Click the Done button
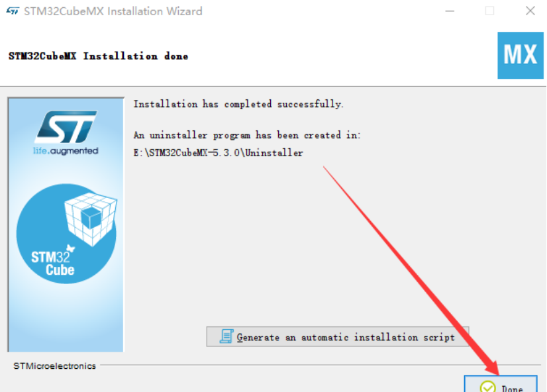The height and width of the screenshot is (392, 547). pyautogui.click(x=501, y=384)
